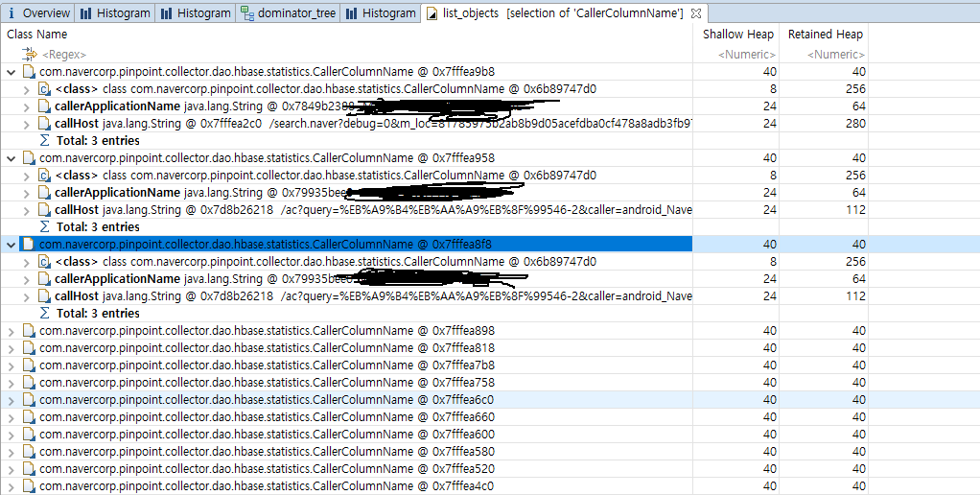
Task: Click the retained heap value 280
Action: tap(855, 124)
